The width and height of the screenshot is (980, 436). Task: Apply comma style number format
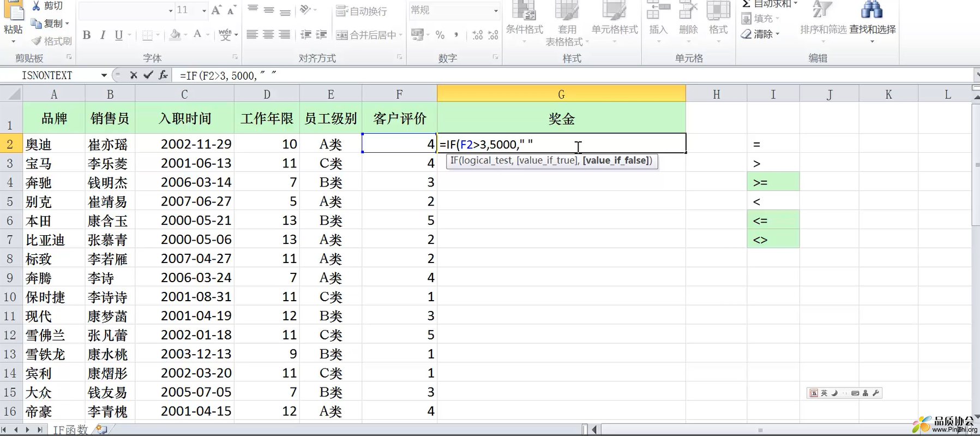[456, 35]
